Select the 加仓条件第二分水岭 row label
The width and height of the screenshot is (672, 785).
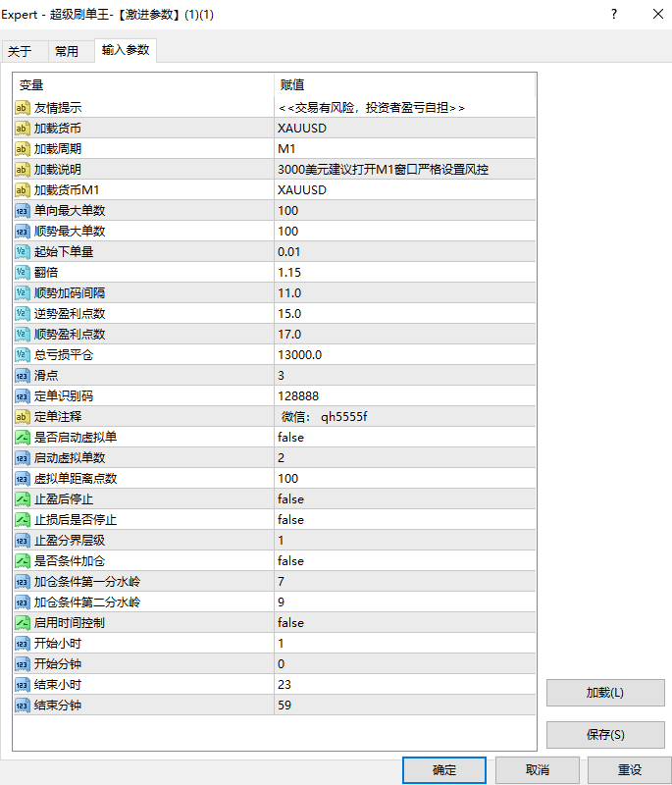(x=87, y=602)
